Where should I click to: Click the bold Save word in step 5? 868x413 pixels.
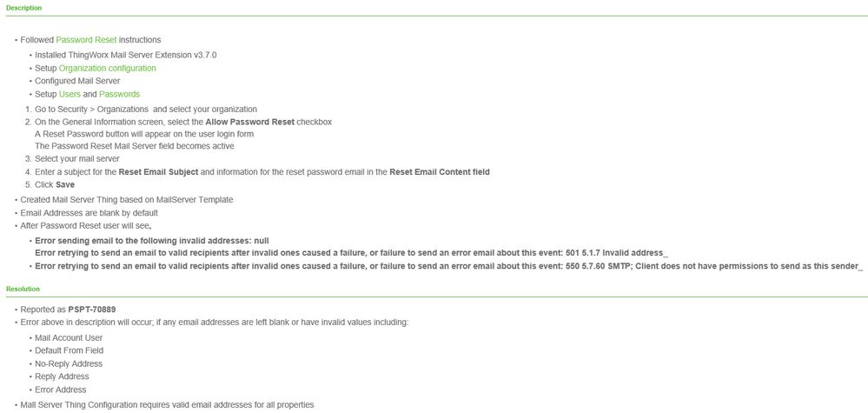coord(65,185)
